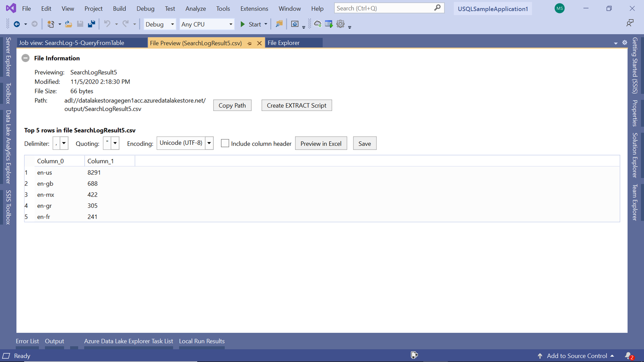The image size is (644, 362).
Task: Open the notifications bell in status bar
Action: (x=628, y=356)
